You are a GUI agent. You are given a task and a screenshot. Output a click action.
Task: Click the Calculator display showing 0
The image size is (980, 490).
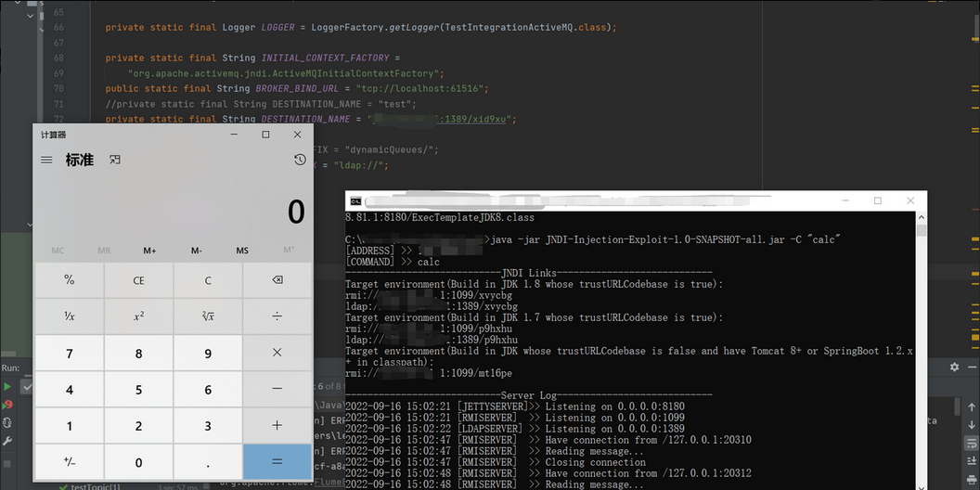pos(296,212)
